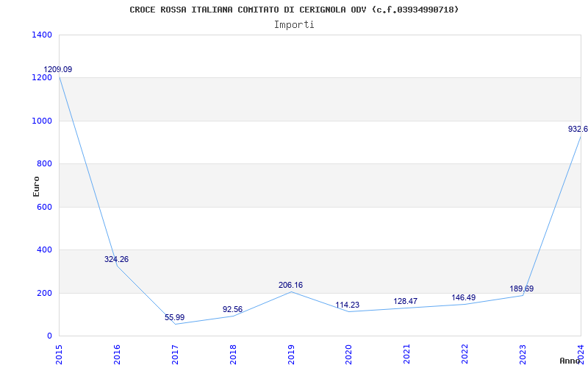588x368 pixels.
Task: Click the 200 y-axis tick label
Action: coord(45,293)
